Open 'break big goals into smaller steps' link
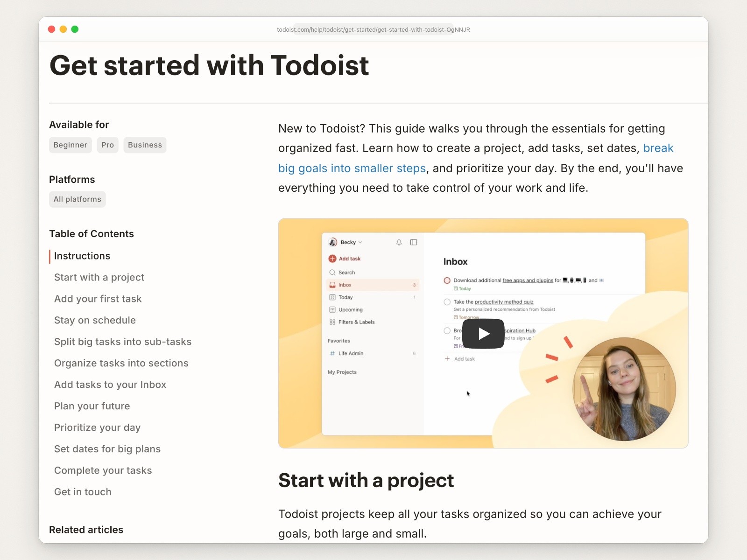The image size is (747, 560). [x=476, y=158]
